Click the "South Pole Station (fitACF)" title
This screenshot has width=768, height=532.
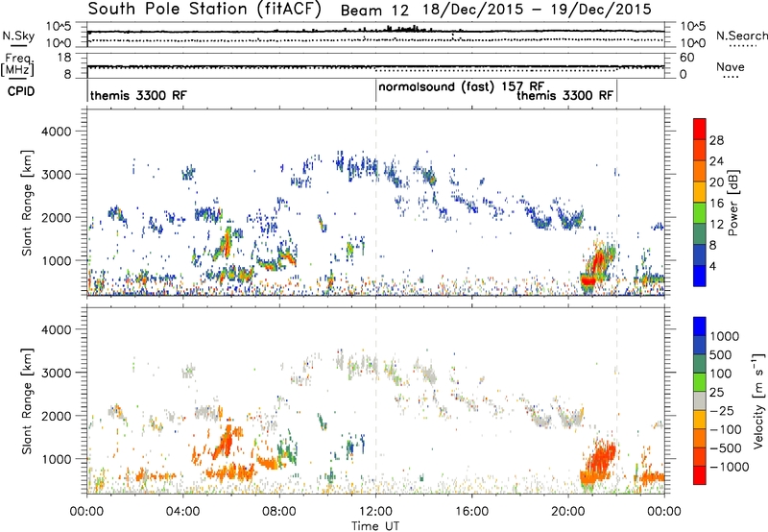coord(204,9)
